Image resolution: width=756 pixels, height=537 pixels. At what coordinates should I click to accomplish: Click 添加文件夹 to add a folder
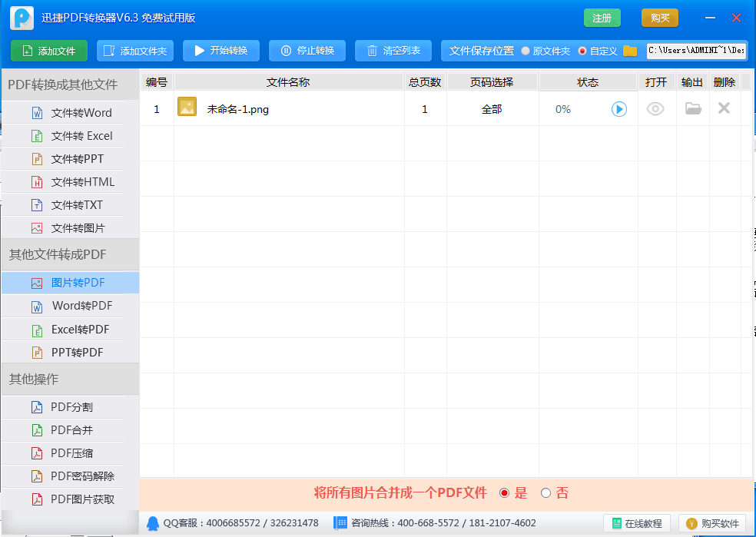pos(135,51)
